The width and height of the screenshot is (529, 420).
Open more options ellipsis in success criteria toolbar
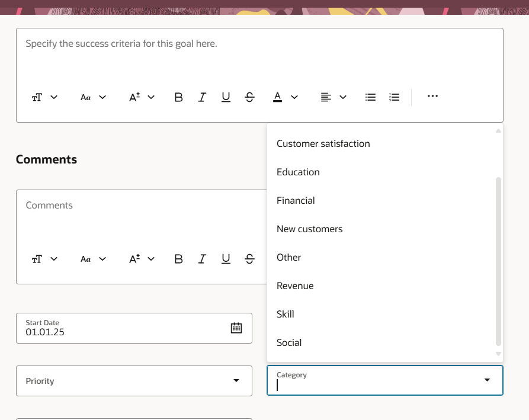point(432,96)
